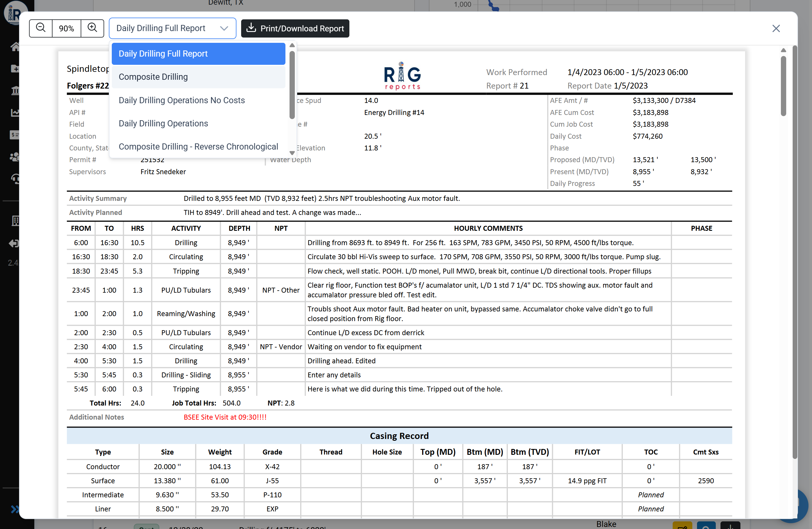Pick the Daily Drilling Operations option
812x529 pixels.
tap(199, 123)
